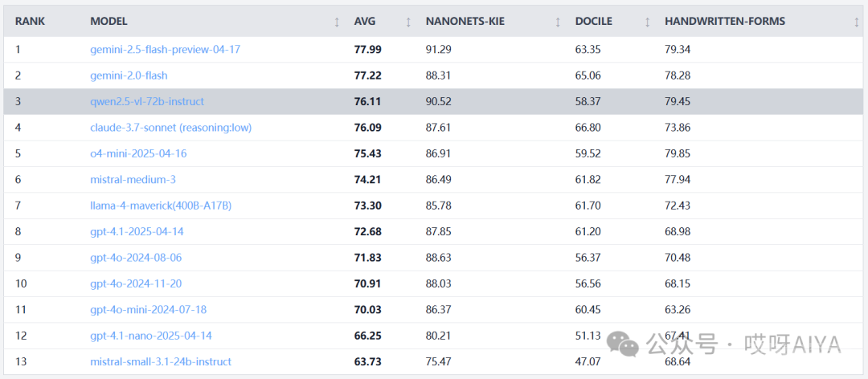This screenshot has width=868, height=379.
Task: Open gpt-4.1-2025-04-14 model link
Action: tap(137, 232)
